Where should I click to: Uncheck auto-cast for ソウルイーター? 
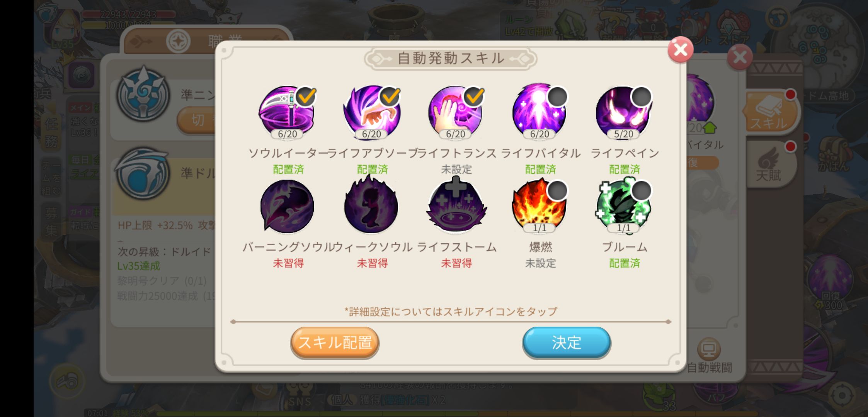pyautogui.click(x=306, y=97)
